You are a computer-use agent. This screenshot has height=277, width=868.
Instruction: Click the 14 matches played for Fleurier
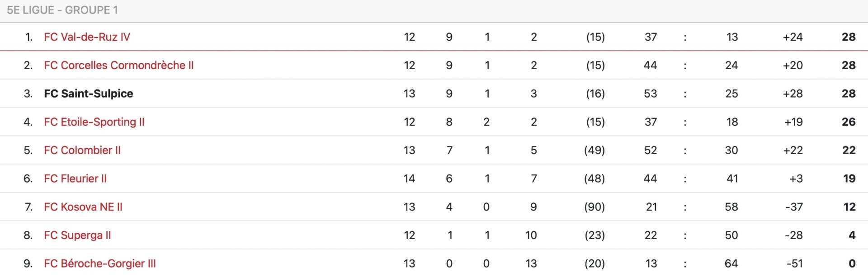(x=409, y=179)
